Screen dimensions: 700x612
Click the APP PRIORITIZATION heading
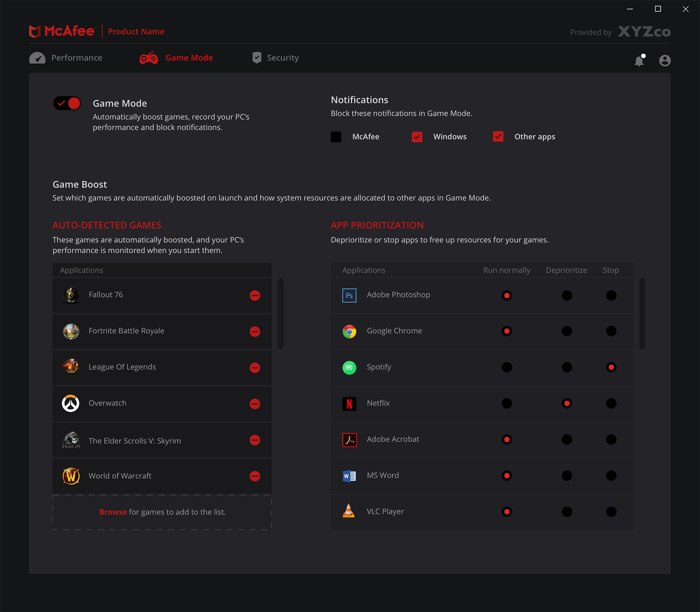tap(377, 225)
